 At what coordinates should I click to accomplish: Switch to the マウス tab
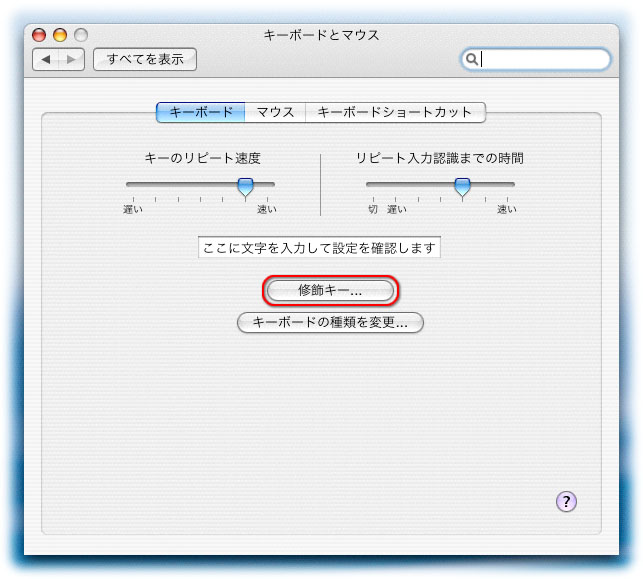(275, 112)
